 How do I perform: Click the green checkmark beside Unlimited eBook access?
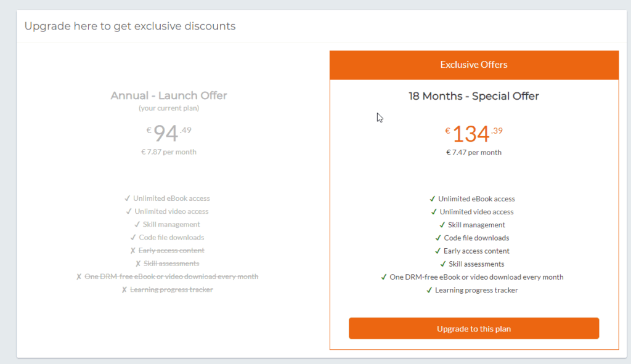(x=431, y=198)
